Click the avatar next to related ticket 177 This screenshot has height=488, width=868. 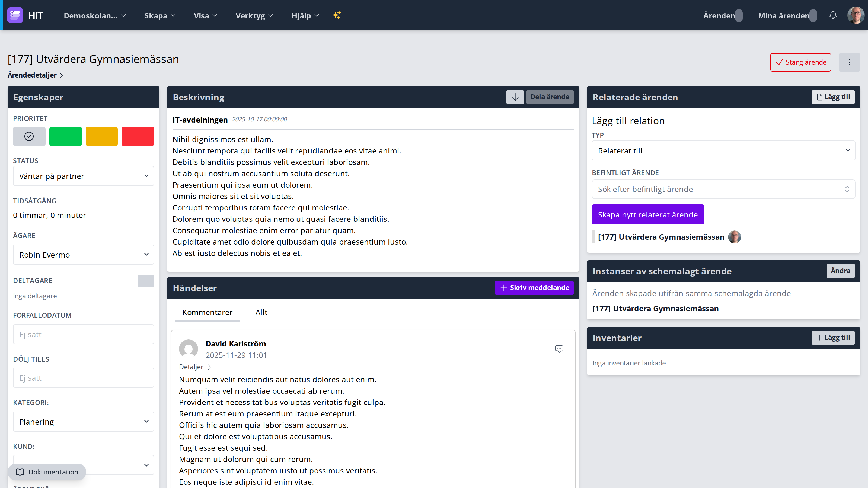[x=734, y=237]
